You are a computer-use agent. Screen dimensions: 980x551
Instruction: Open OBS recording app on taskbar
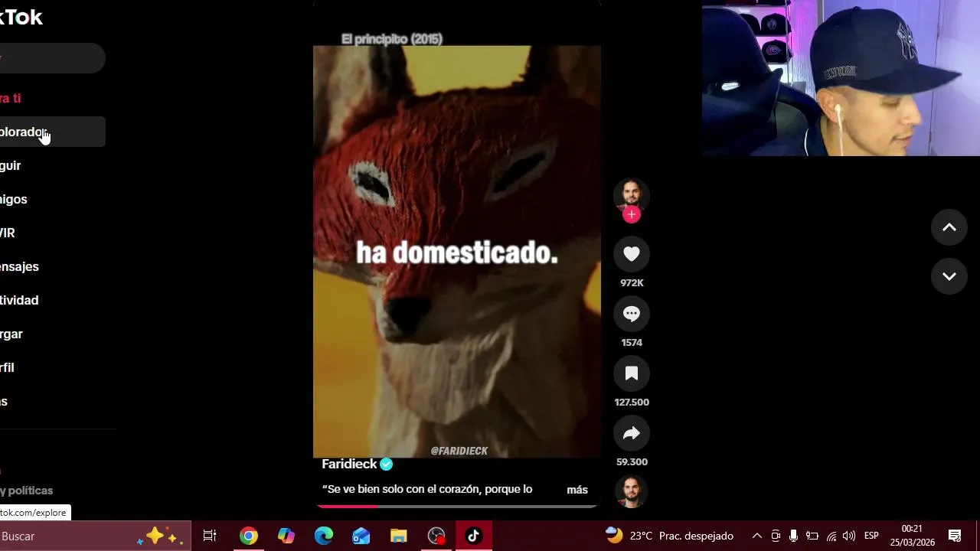click(x=436, y=536)
